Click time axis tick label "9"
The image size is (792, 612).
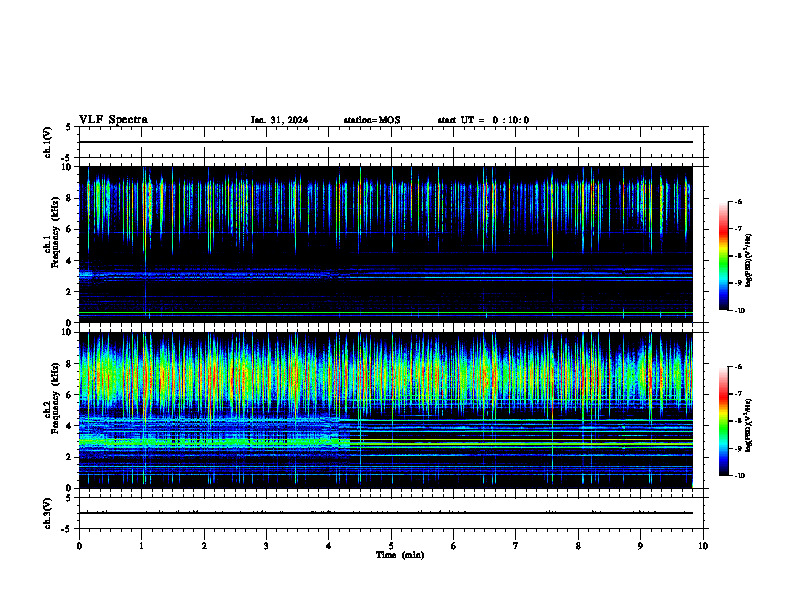point(640,546)
